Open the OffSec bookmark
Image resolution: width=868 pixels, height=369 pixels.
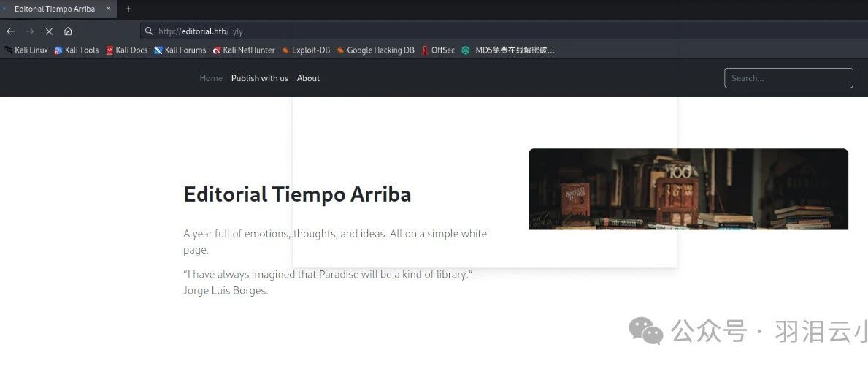(438, 50)
